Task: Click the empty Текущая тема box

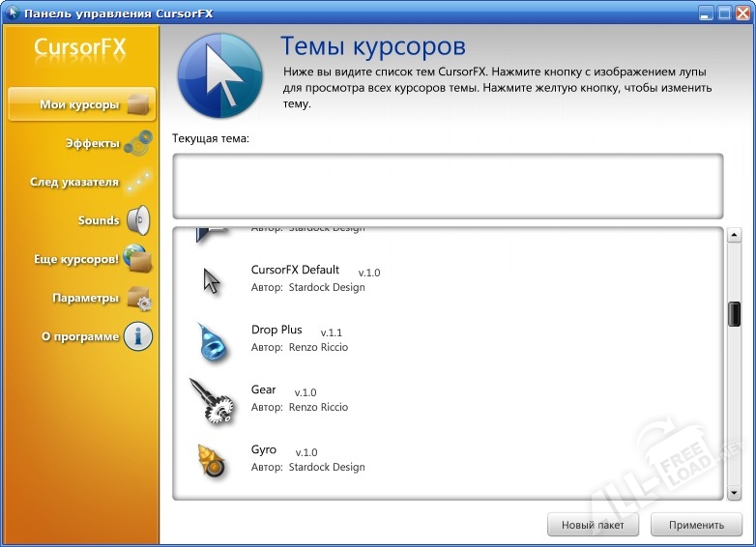Action: pyautogui.click(x=448, y=186)
